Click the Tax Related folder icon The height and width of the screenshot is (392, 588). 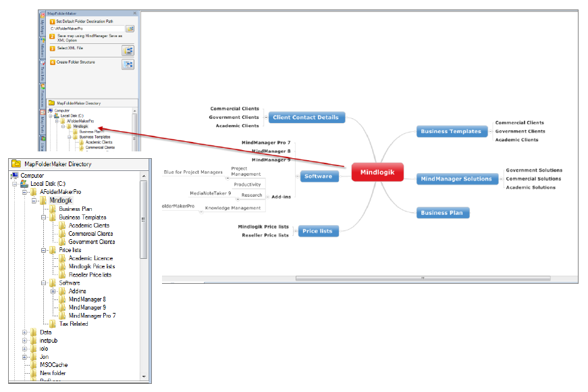53,324
